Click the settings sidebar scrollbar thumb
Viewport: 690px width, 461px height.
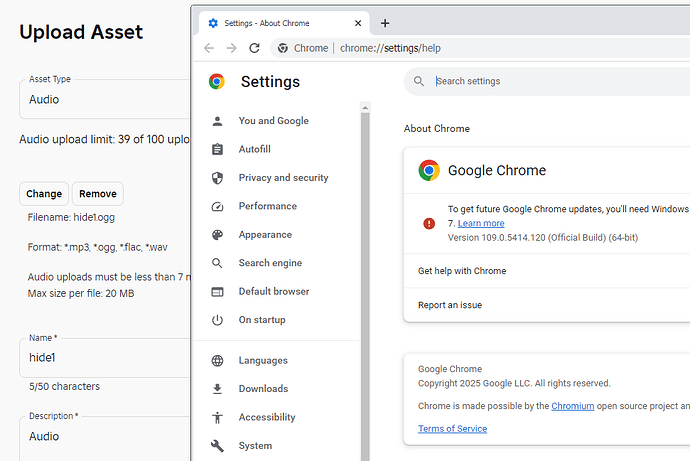pyautogui.click(x=365, y=287)
